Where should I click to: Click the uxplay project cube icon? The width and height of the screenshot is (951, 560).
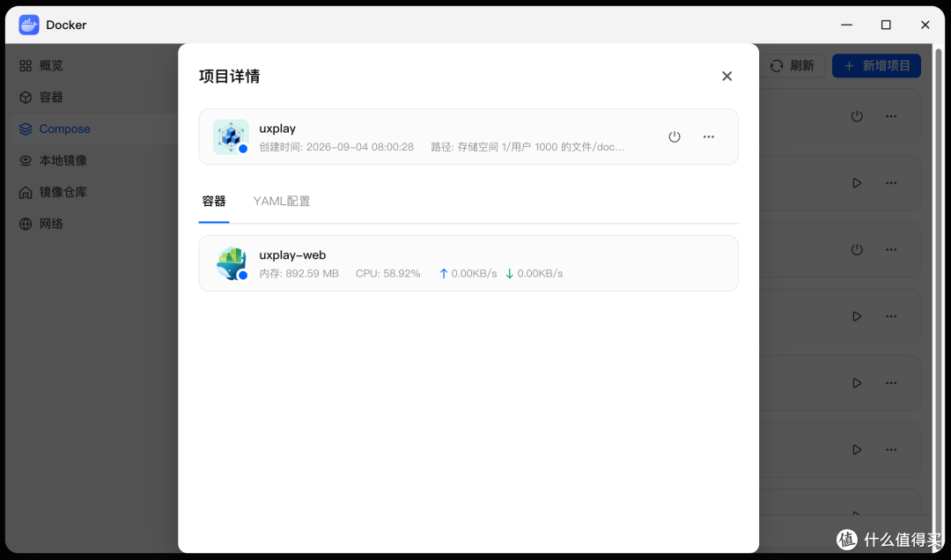point(231,136)
